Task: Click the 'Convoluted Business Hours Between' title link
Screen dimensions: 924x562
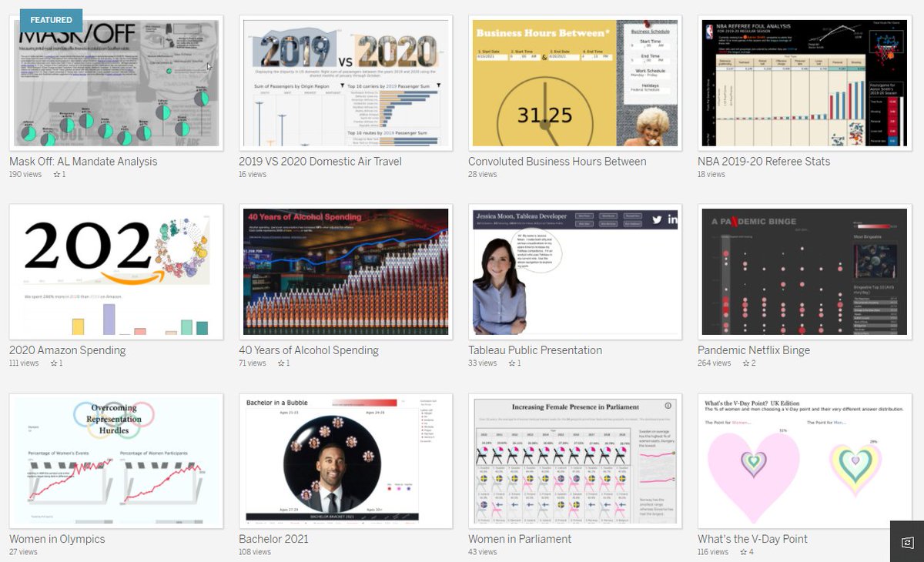Action: click(x=557, y=162)
